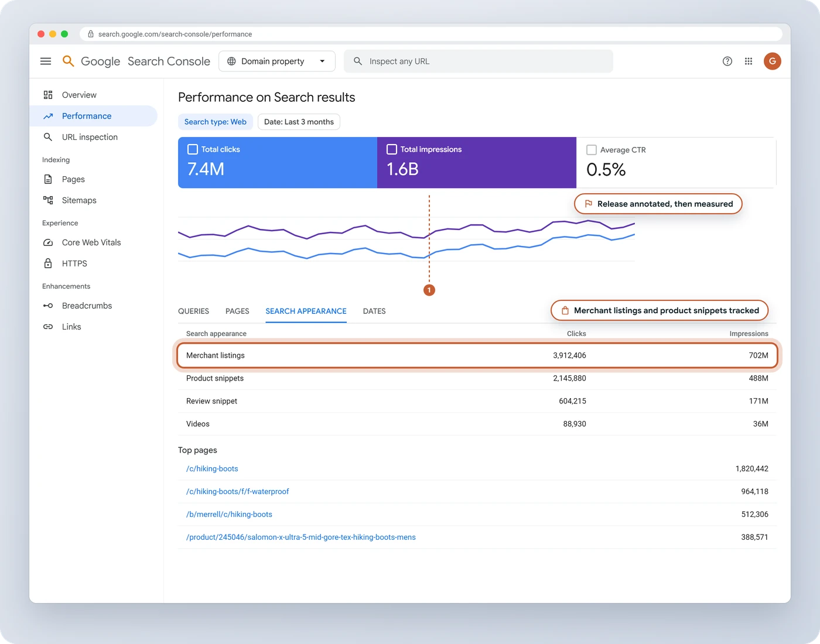Click the Pages document icon
Image resolution: width=820 pixels, height=644 pixels.
pos(48,179)
